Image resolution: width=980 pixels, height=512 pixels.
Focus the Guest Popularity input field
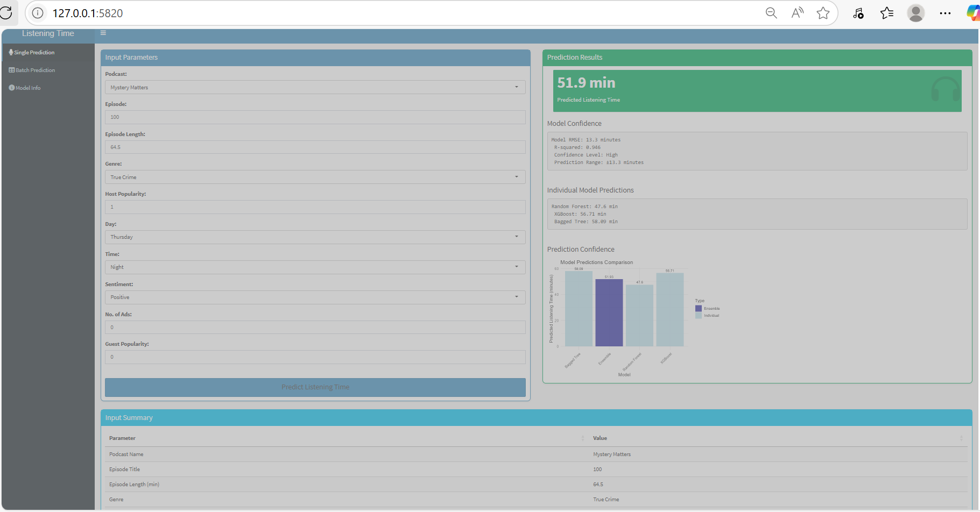pos(315,357)
